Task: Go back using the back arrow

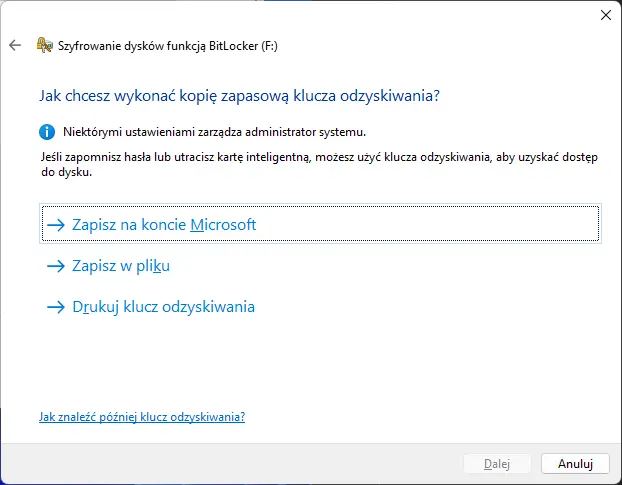Action: [15, 46]
